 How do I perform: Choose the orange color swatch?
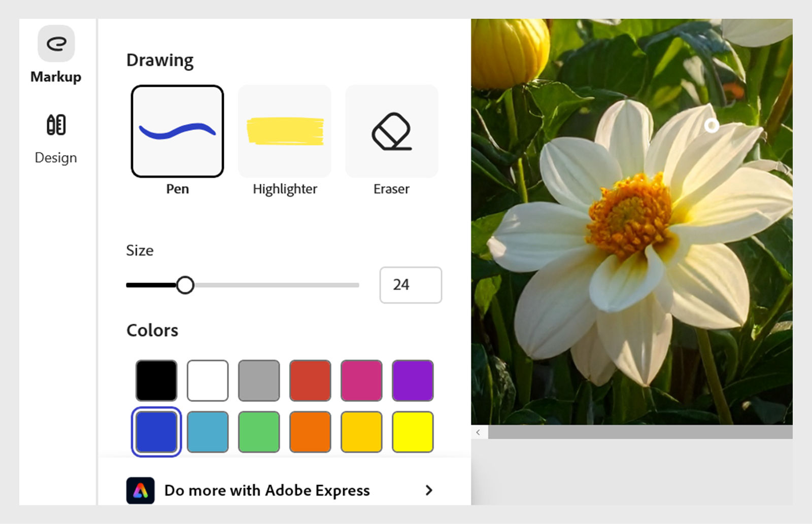click(x=310, y=432)
